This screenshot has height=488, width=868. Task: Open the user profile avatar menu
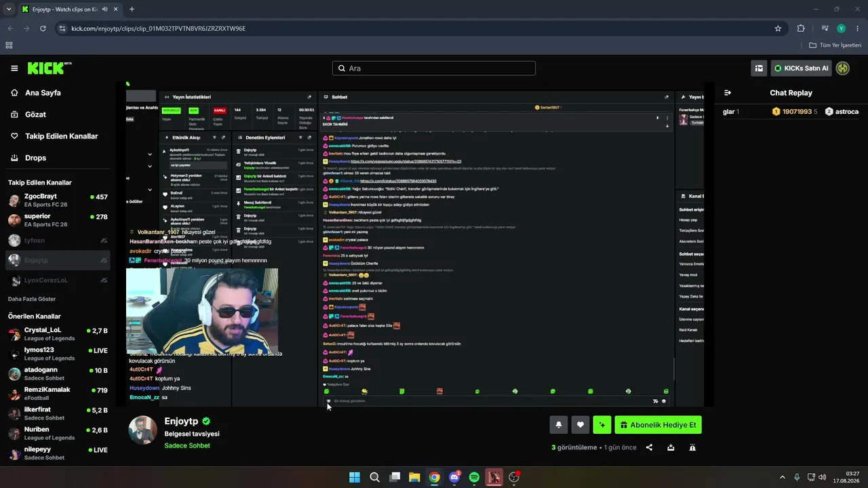pos(843,68)
